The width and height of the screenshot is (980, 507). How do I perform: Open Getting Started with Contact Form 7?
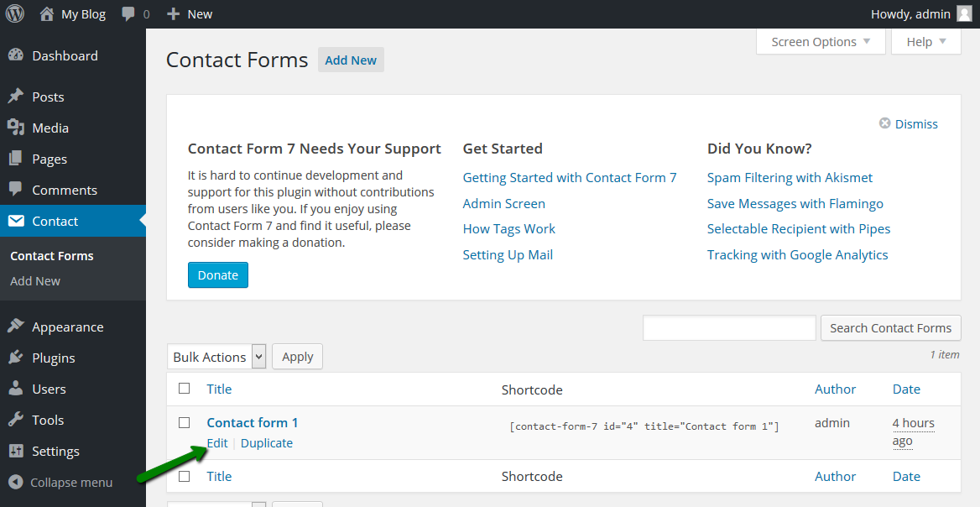click(x=570, y=178)
